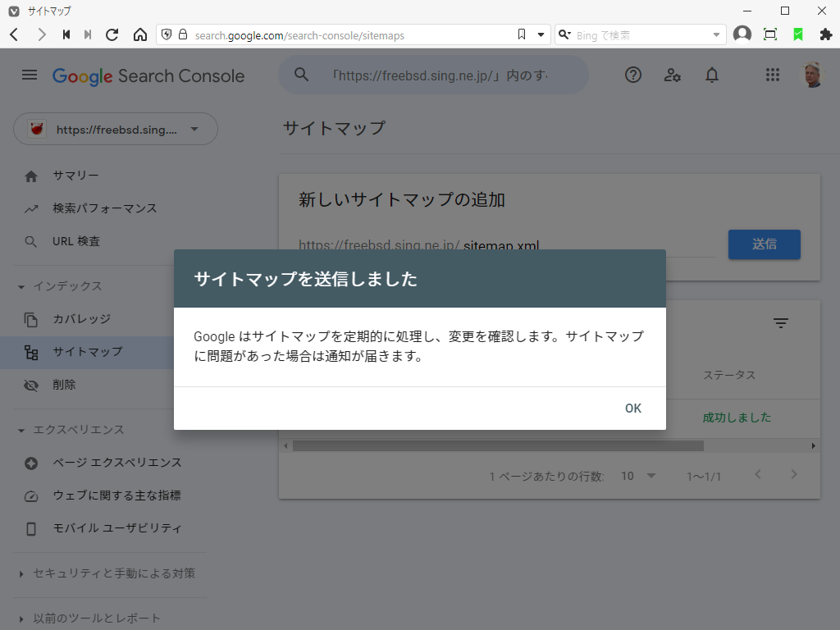Click the browser back button

point(15,34)
